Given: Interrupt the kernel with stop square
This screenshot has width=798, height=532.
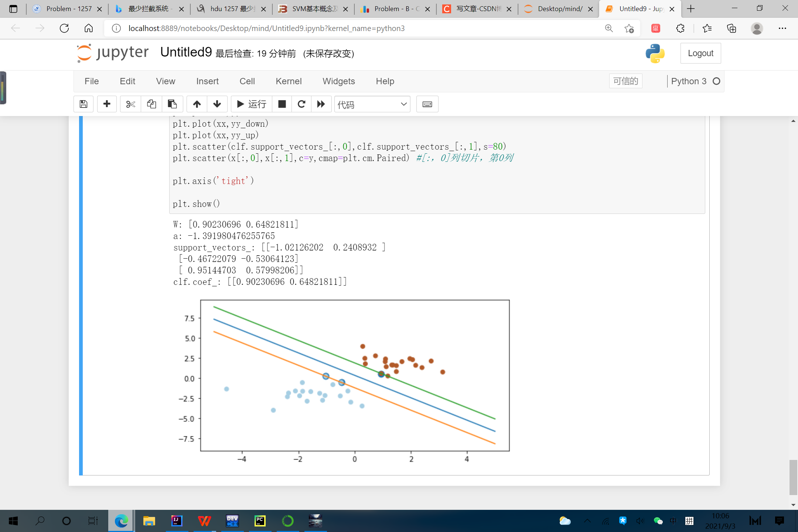Looking at the screenshot, I should 282,104.
